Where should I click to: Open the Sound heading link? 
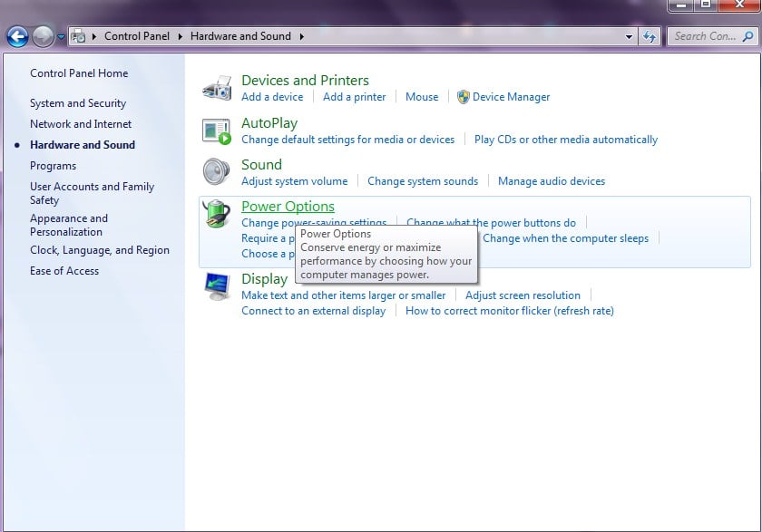click(x=261, y=165)
